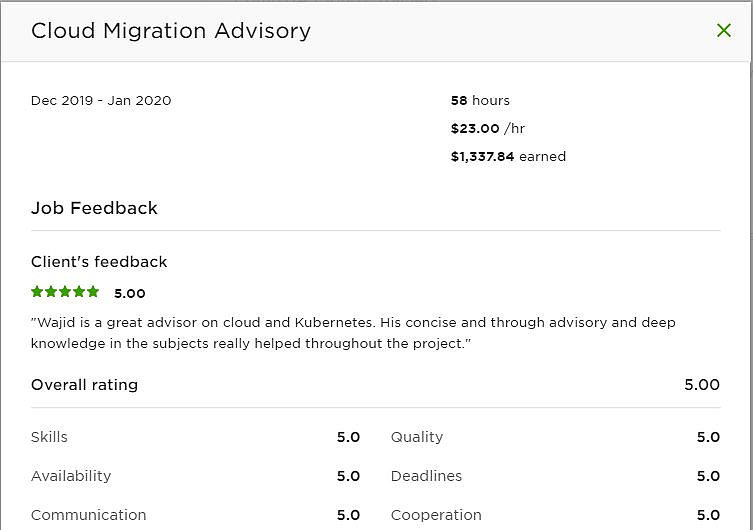The width and height of the screenshot is (753, 530).
Task: Click the 'Deadlines' rating label
Action: [426, 476]
